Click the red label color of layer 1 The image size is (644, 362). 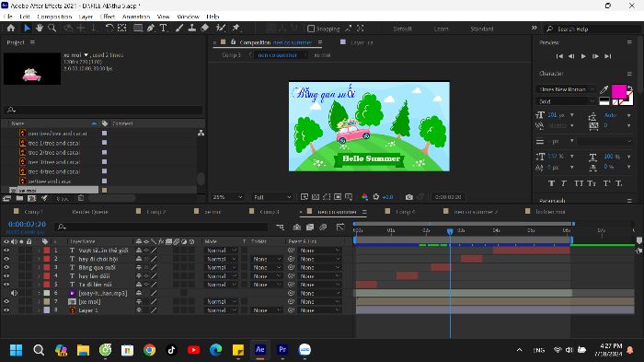tap(47, 251)
